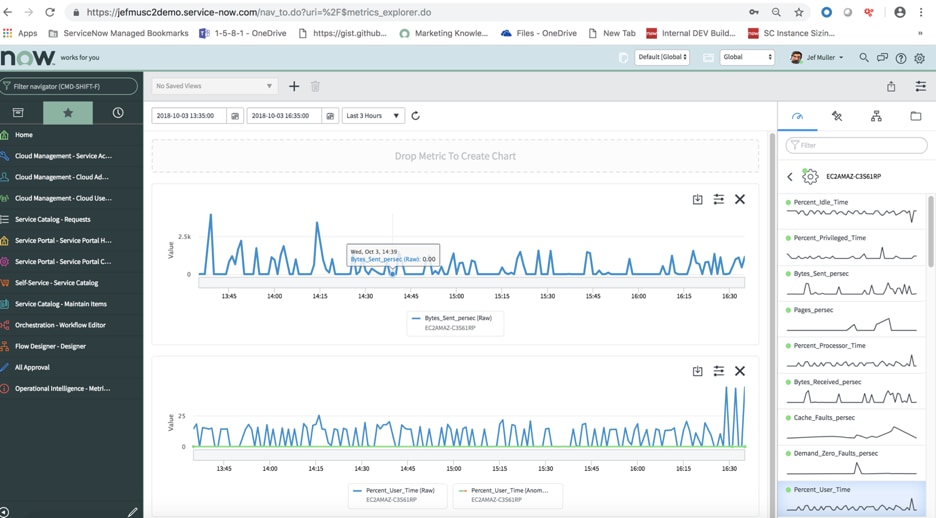Viewport: 936px width, 518px height.
Task: Go back using arrow beside EC2AMAZ-C3S61RP
Action: [x=790, y=177]
